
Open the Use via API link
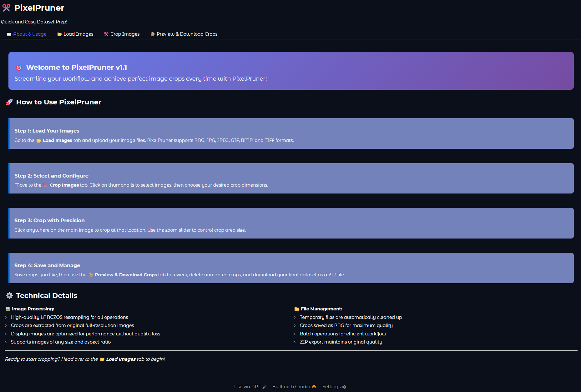pyautogui.click(x=250, y=387)
